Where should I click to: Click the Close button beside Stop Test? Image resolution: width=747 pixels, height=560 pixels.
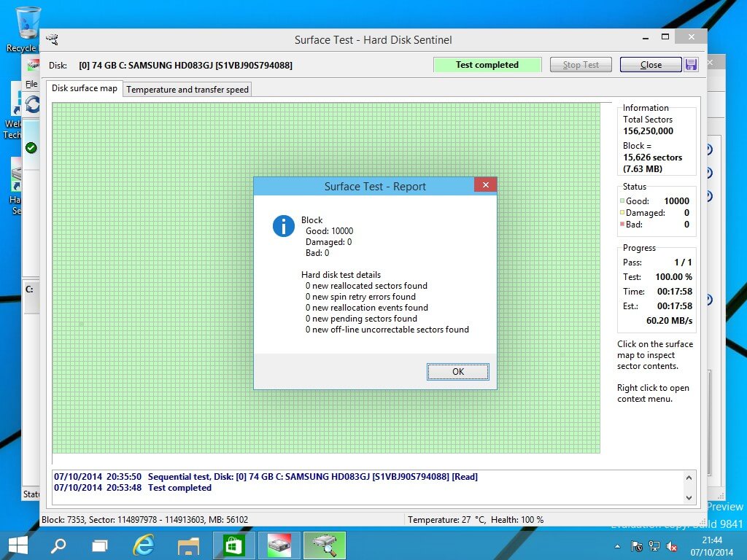click(x=651, y=65)
